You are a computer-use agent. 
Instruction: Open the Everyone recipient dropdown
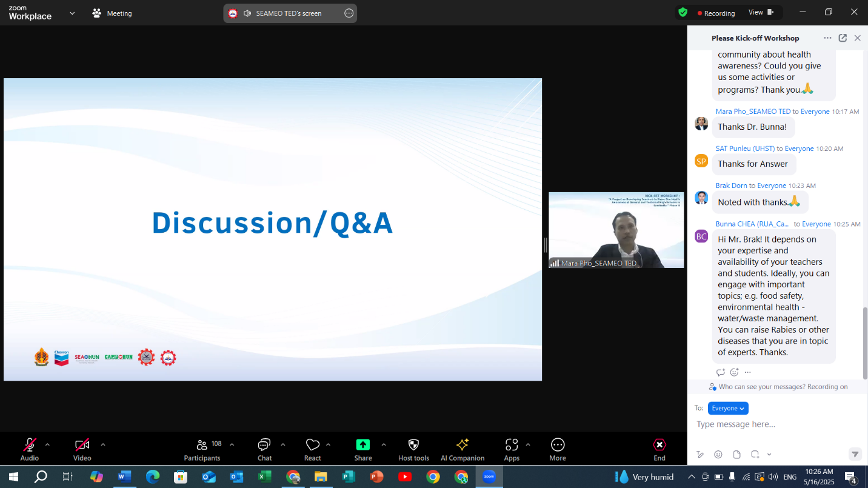(x=728, y=409)
